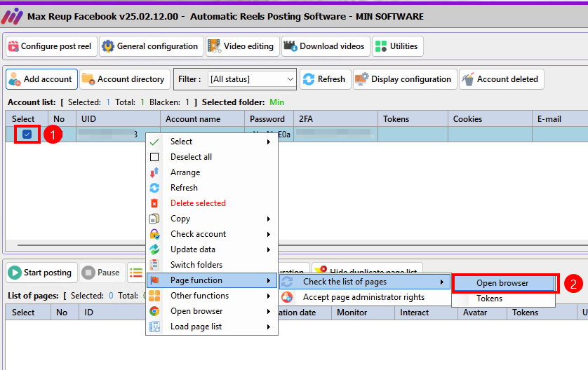Choose Arrange from context menu

click(212, 172)
